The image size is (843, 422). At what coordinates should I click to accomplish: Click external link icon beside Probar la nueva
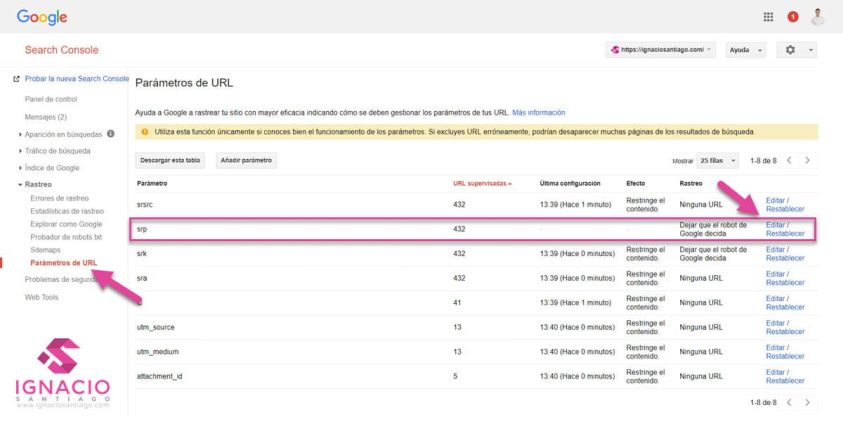(16, 79)
